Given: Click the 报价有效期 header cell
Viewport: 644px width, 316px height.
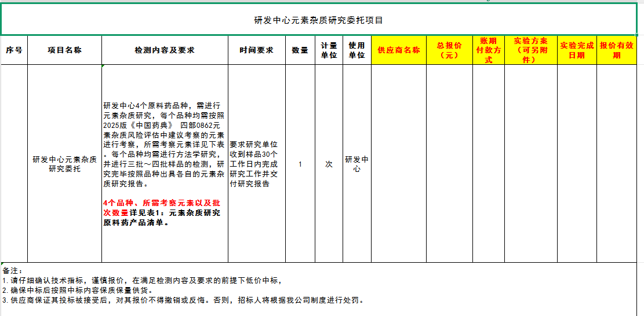Looking at the screenshot, I should (x=616, y=50).
